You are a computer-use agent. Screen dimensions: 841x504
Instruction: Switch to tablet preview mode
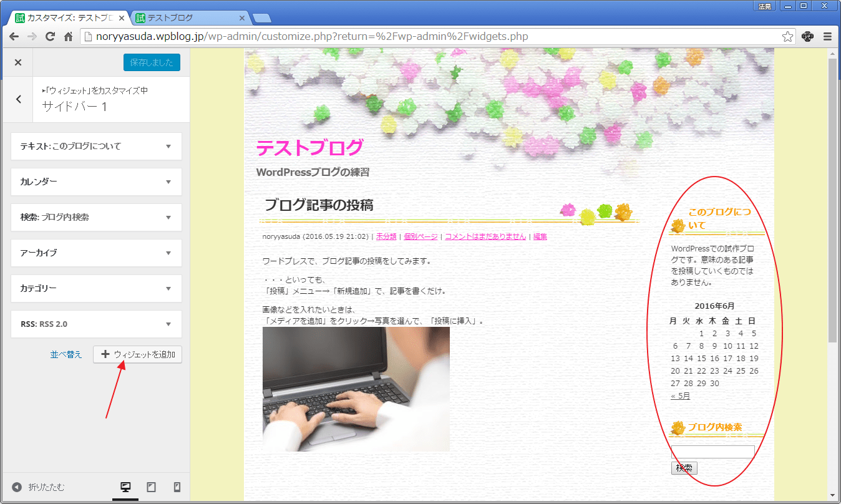click(151, 487)
